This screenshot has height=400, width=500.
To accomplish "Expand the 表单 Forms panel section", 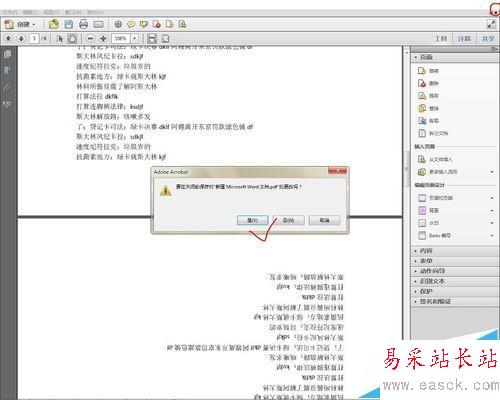I will point(455,261).
